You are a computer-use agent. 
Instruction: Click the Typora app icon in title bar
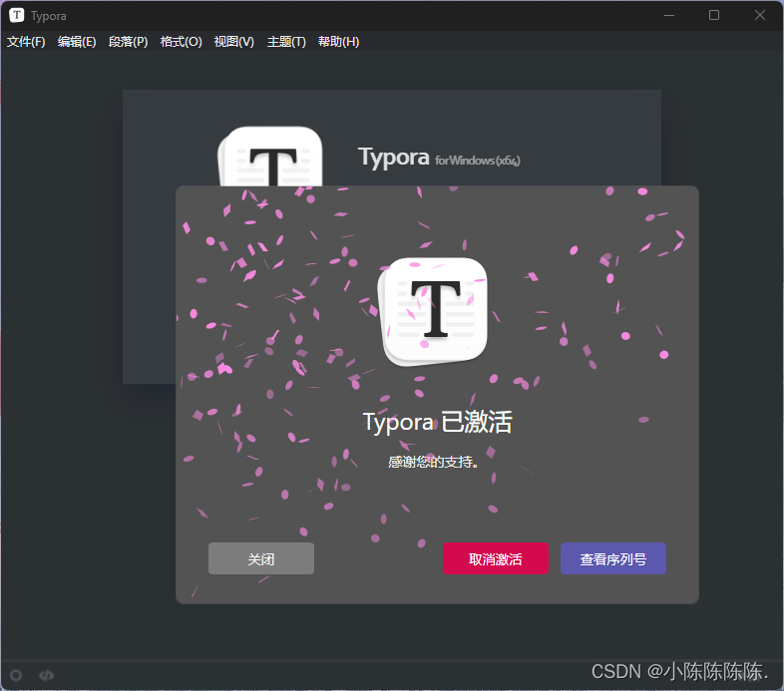17,16
